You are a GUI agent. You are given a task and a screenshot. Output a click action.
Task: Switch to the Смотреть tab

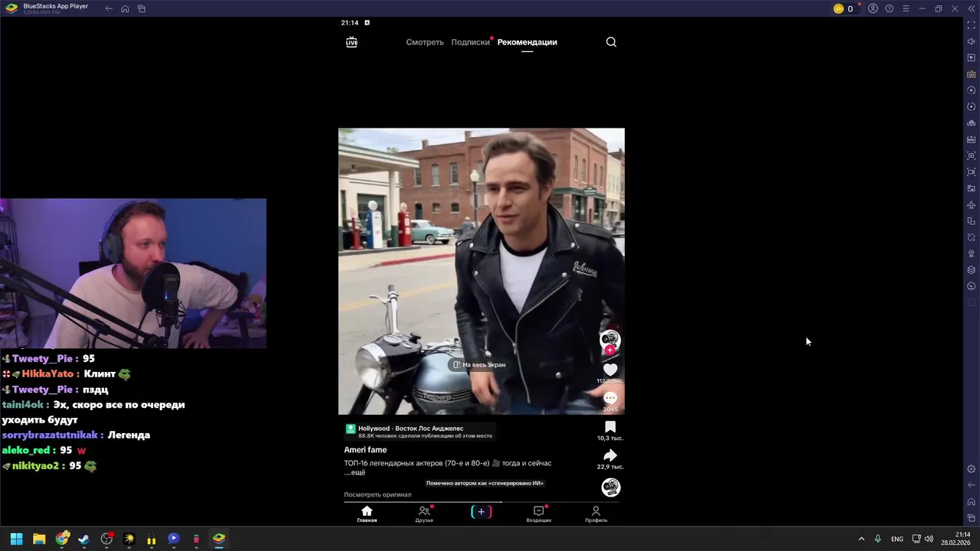point(425,42)
